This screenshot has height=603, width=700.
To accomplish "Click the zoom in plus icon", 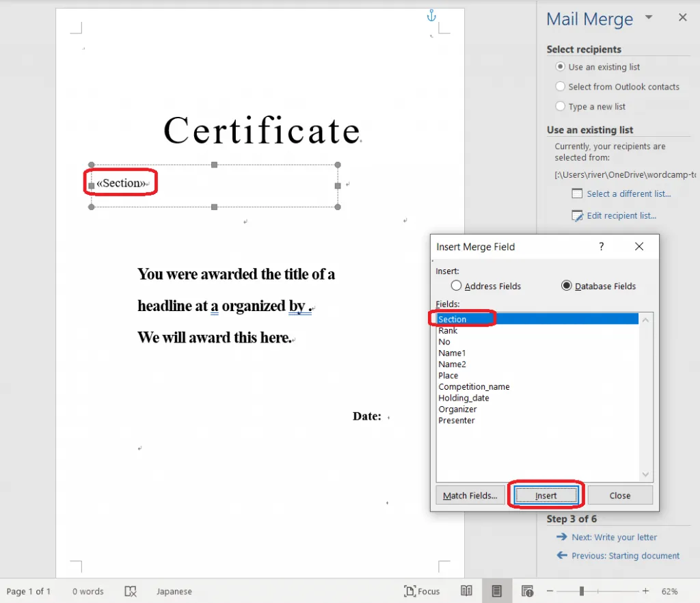I will 645,591.
